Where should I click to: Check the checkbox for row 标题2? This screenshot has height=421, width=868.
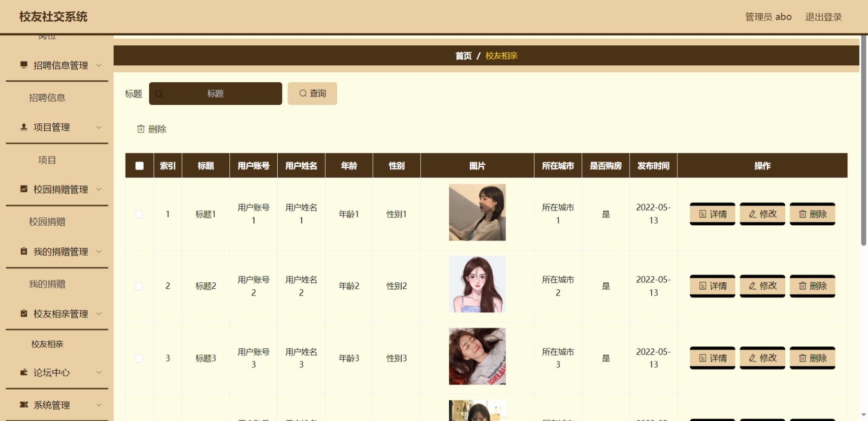(x=138, y=286)
